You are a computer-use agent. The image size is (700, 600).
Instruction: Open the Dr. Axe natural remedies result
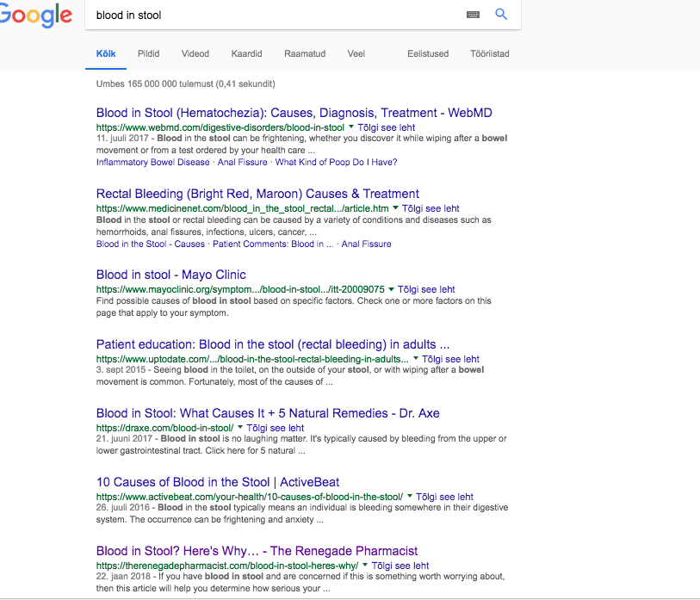coord(267,412)
